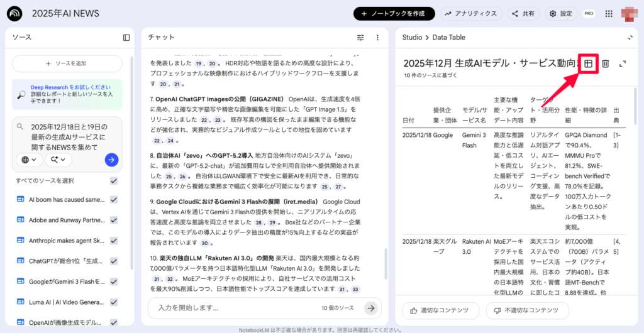Toggle checkbox for OpenAIが画像生成モデル source
Viewport: 644px width, 333px height.
click(114, 322)
